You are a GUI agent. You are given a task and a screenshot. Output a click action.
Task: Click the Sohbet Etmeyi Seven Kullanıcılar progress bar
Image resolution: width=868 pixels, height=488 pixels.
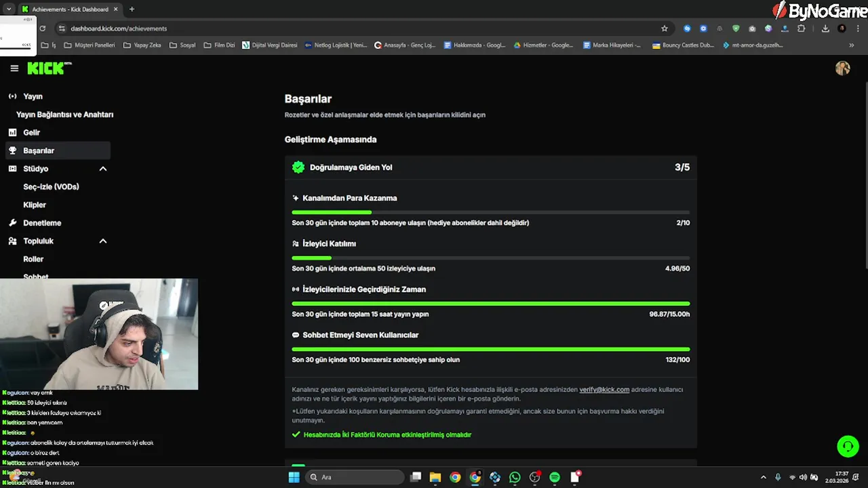(490, 349)
